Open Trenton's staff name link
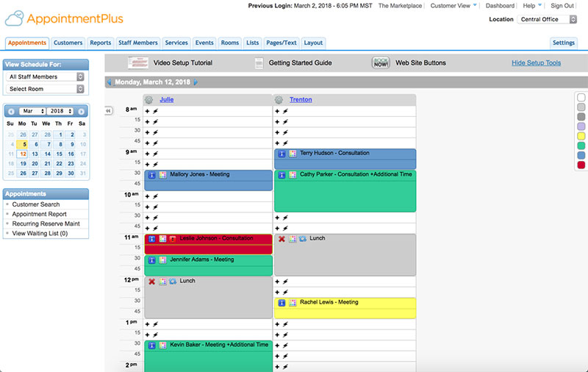Image resolution: width=588 pixels, height=372 pixels. click(301, 99)
